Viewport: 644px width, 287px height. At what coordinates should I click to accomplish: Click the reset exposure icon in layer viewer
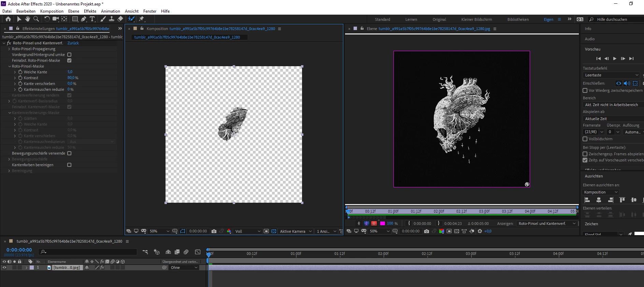480,231
